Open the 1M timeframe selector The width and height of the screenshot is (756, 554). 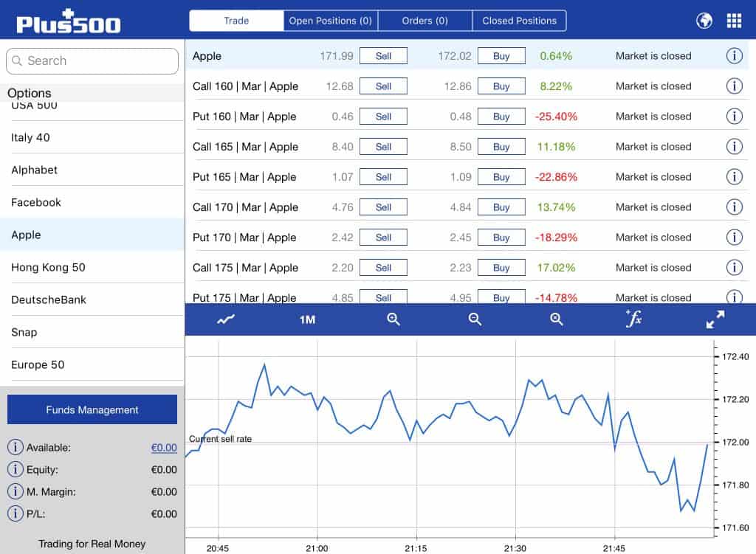(307, 320)
